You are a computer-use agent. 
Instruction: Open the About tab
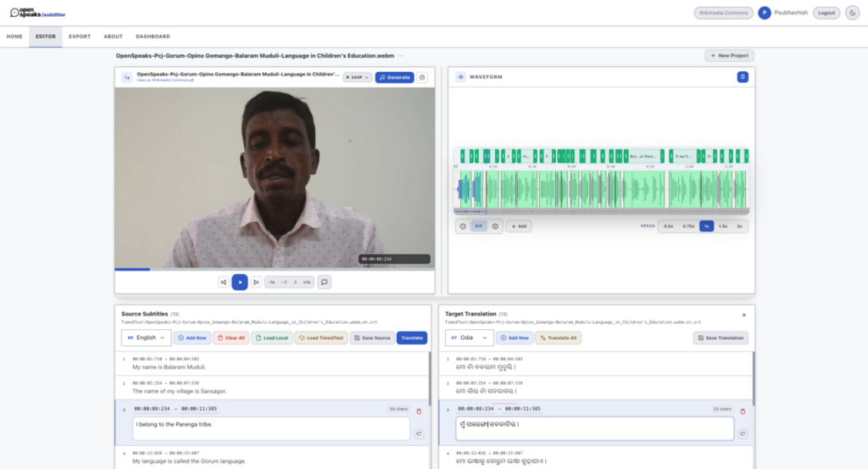[x=113, y=36]
